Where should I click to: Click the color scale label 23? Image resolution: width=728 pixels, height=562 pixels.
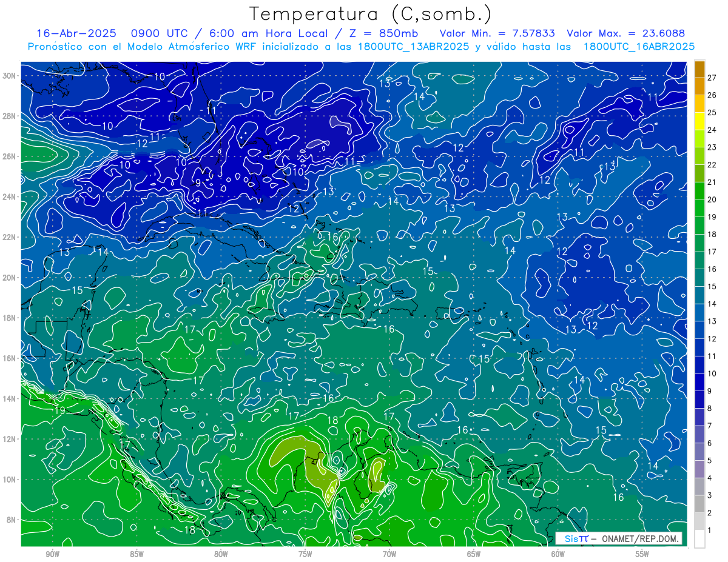point(712,147)
